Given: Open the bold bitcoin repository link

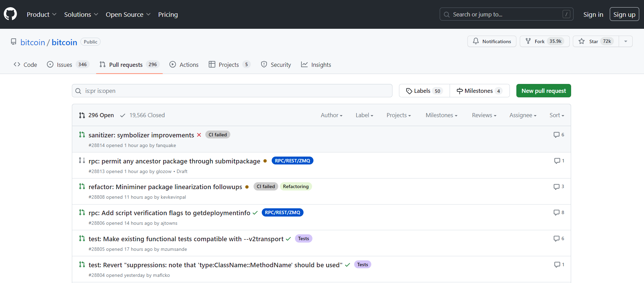Looking at the screenshot, I should pyautogui.click(x=64, y=42).
